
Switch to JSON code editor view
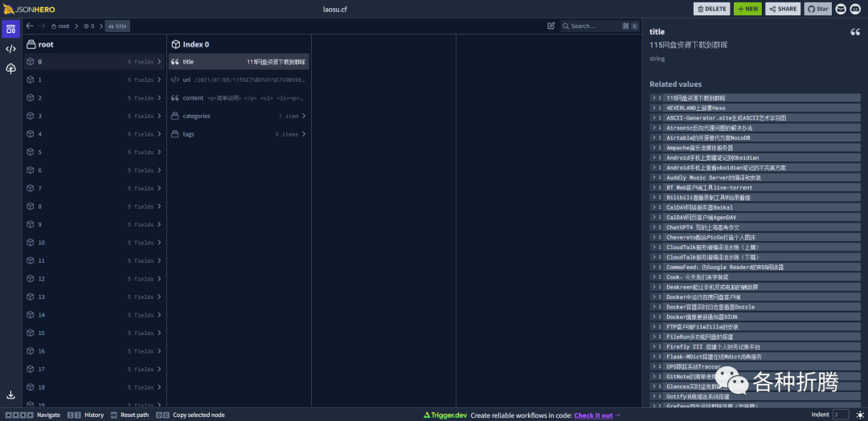[x=10, y=49]
